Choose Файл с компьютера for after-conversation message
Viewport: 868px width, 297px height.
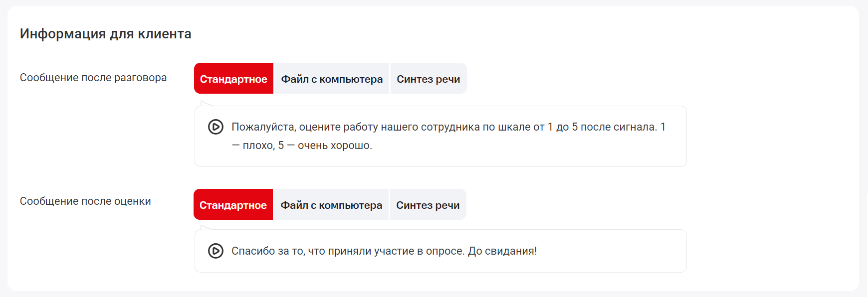(332, 79)
